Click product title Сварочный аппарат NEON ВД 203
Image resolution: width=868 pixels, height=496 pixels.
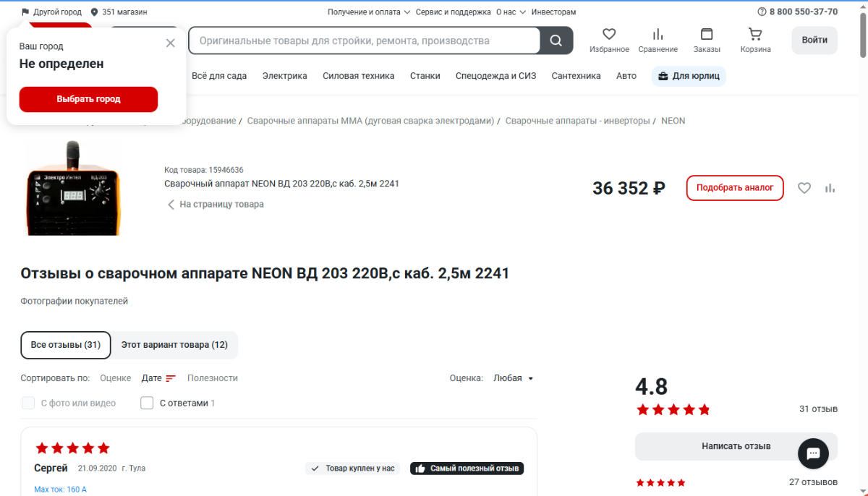click(x=281, y=184)
